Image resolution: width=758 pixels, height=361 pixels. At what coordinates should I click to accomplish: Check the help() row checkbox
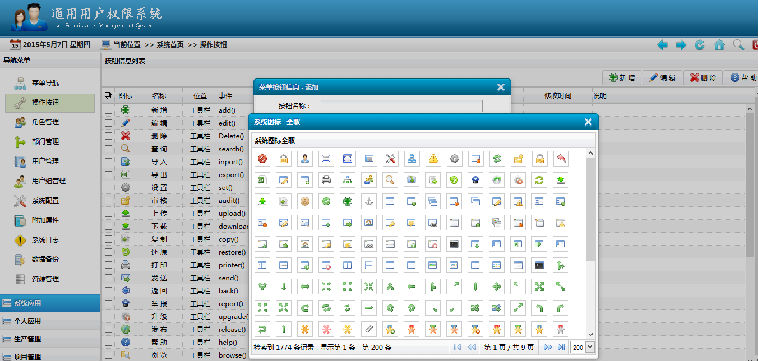(x=108, y=342)
